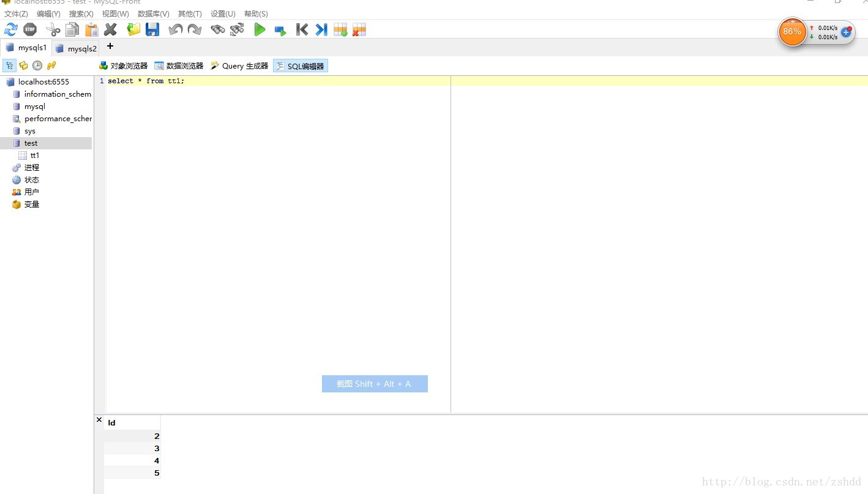The image size is (868, 494).
Task: Select the sys database
Action: tap(29, 130)
